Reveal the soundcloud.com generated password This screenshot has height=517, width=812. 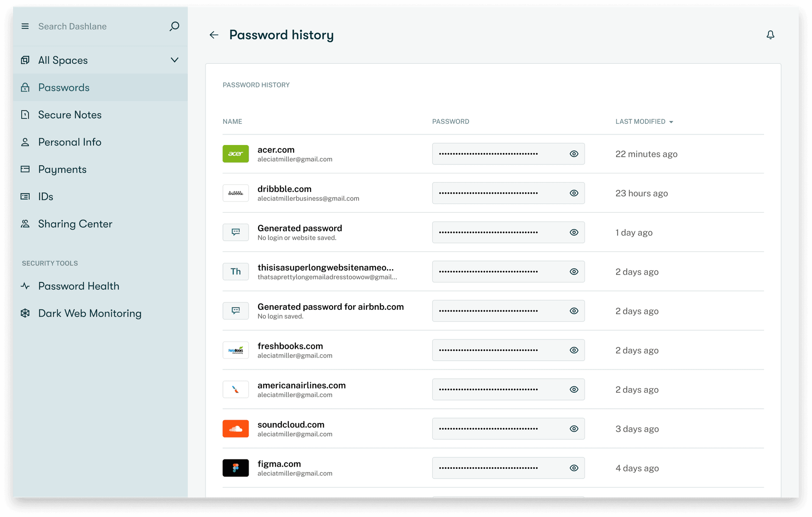[574, 428]
